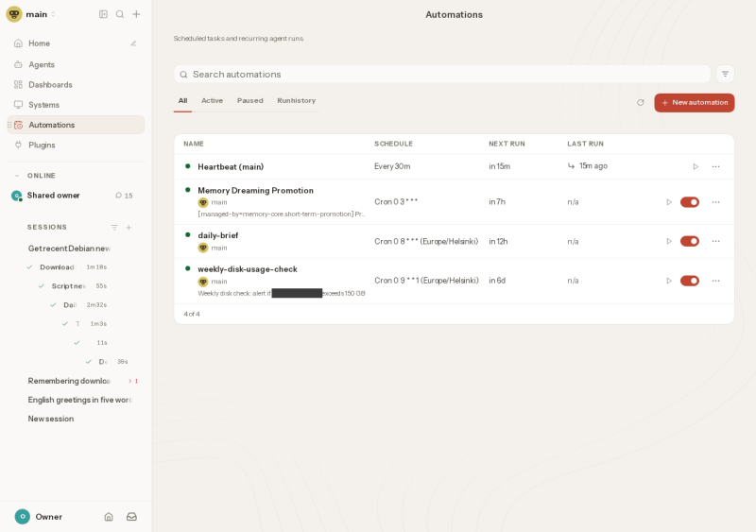Sort by NEXT RUN column header

pyautogui.click(x=507, y=144)
